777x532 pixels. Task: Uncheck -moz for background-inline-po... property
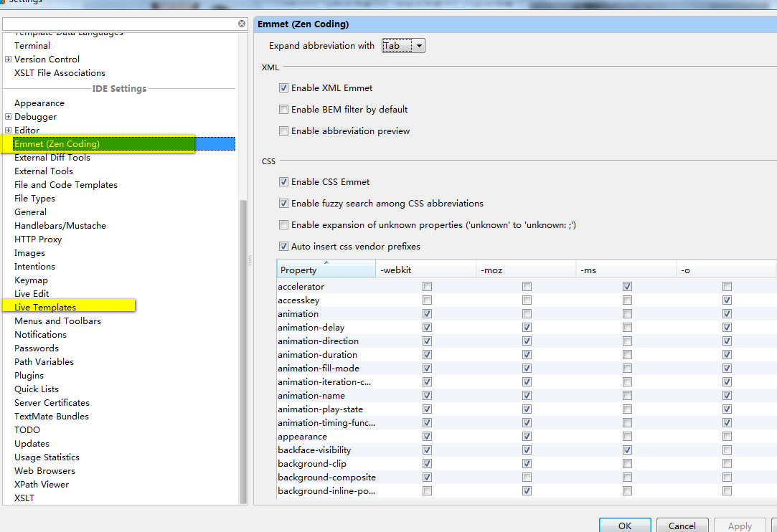coord(527,491)
